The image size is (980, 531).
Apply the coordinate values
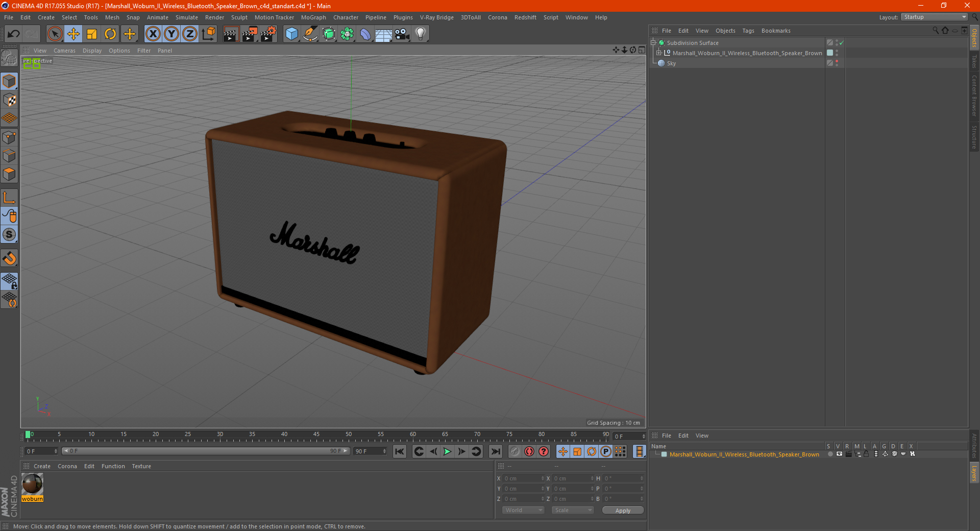pos(623,511)
